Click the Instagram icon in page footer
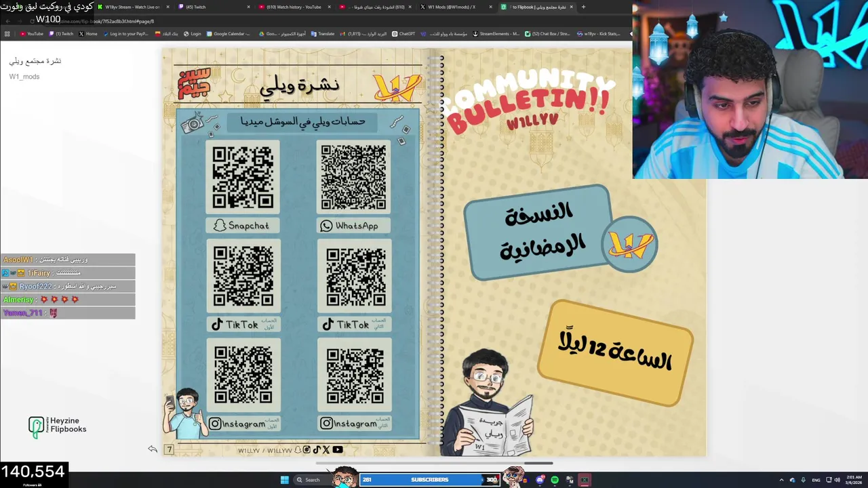The image size is (868, 488). [307, 449]
